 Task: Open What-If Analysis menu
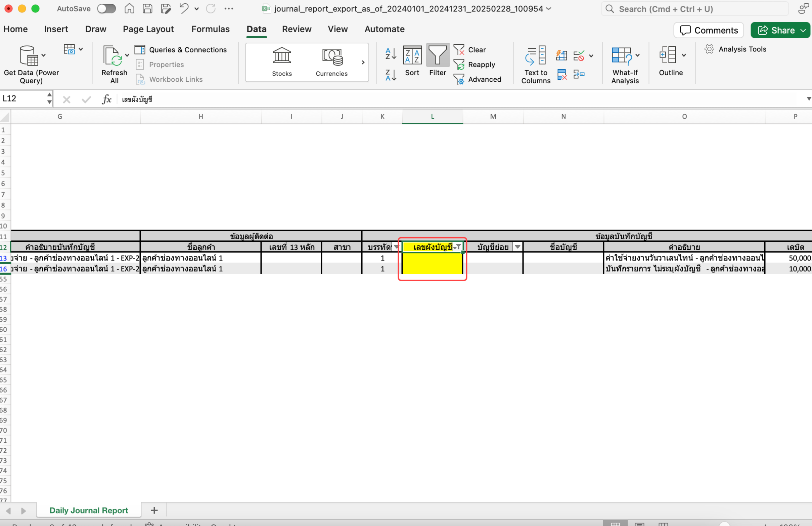coord(625,65)
